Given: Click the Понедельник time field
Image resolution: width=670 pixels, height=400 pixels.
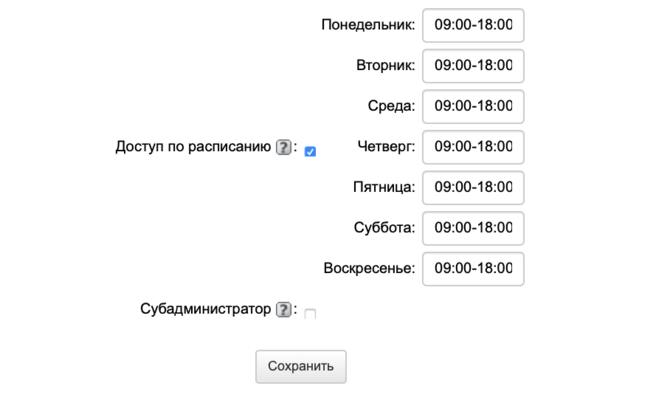Looking at the screenshot, I should tap(473, 25).
